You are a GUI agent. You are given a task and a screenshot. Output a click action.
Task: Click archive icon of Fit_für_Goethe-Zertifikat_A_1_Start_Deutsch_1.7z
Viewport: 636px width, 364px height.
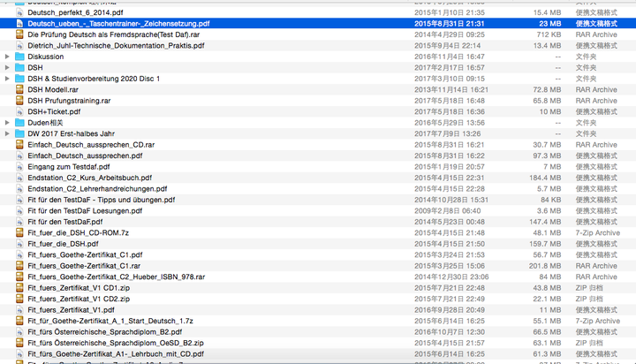click(19, 321)
